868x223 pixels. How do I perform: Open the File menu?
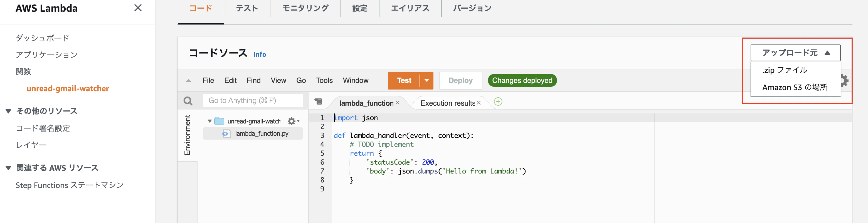tap(208, 81)
